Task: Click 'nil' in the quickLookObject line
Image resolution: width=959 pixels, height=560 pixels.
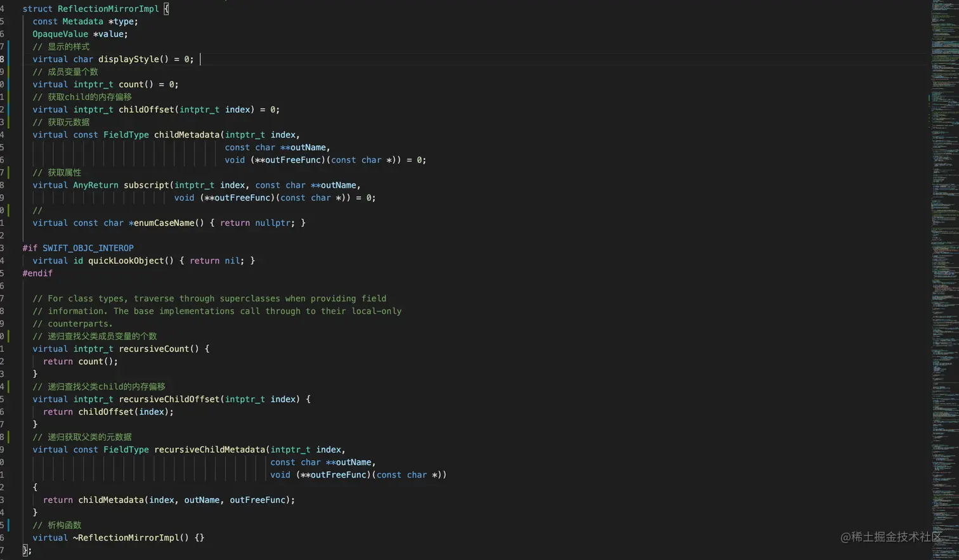Action: (x=232, y=261)
